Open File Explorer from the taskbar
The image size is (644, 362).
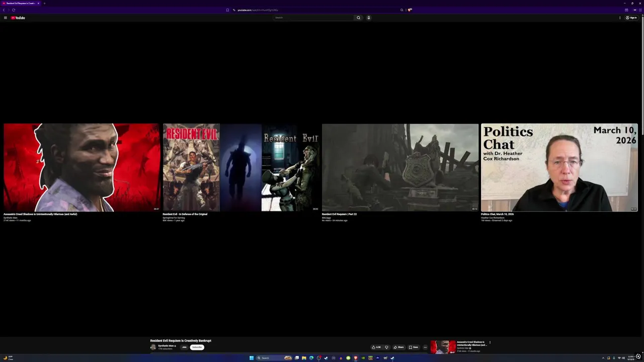point(304,358)
